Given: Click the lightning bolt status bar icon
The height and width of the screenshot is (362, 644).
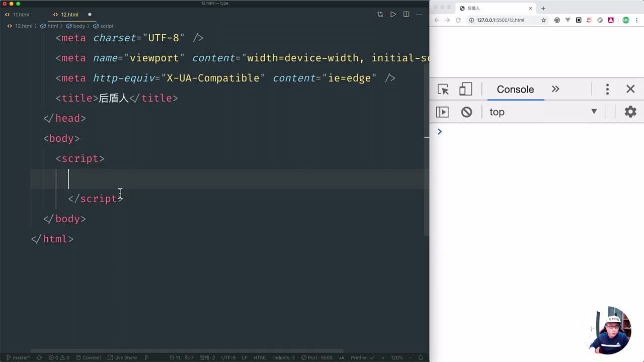Looking at the screenshot, I should click(x=146, y=357).
